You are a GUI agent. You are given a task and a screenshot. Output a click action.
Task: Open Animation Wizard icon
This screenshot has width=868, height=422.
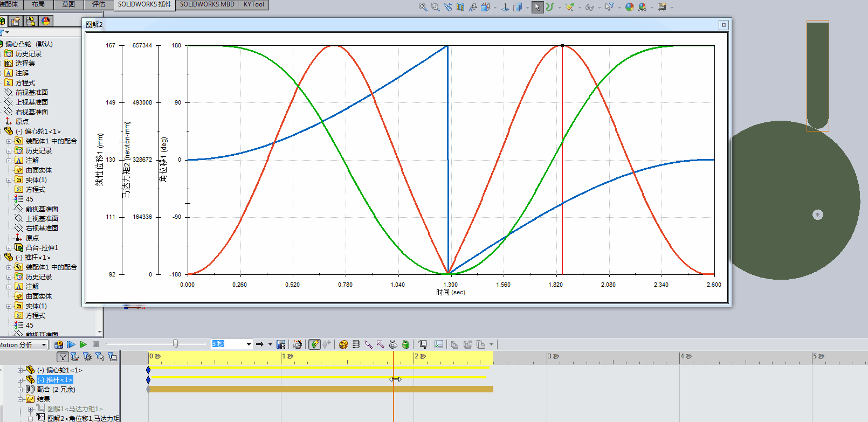tap(298, 344)
